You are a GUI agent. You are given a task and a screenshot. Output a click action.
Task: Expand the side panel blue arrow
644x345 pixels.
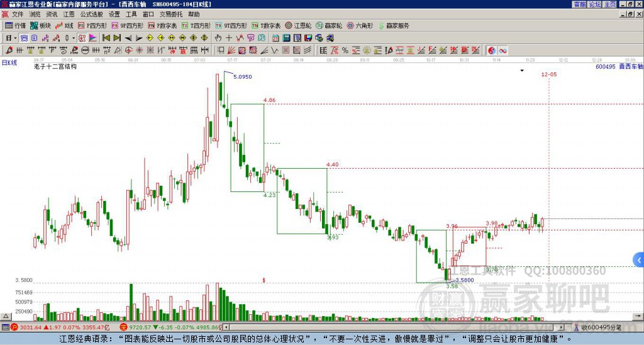[x=639, y=260]
